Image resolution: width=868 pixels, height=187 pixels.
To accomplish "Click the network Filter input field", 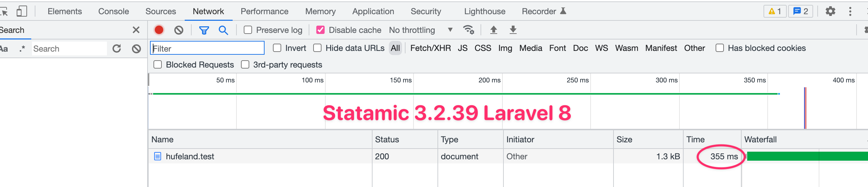I will (x=207, y=48).
